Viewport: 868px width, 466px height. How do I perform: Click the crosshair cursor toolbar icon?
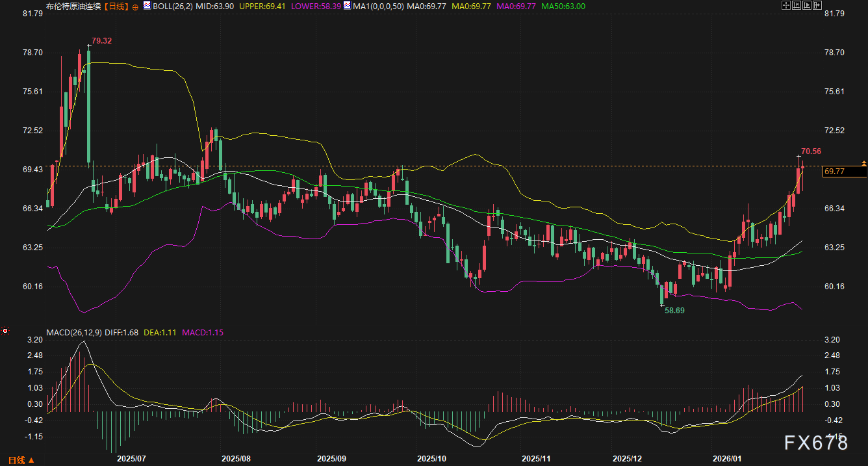pos(786,5)
